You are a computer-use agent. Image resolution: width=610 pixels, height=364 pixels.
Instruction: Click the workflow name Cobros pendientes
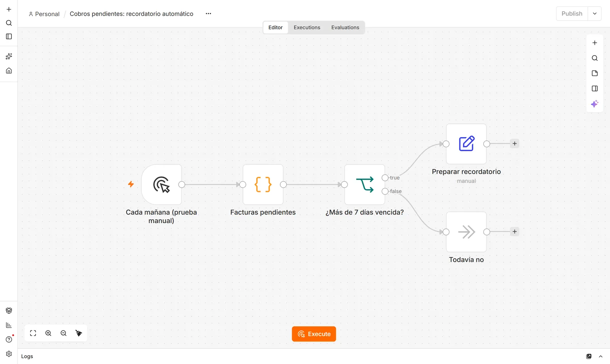coord(132,14)
